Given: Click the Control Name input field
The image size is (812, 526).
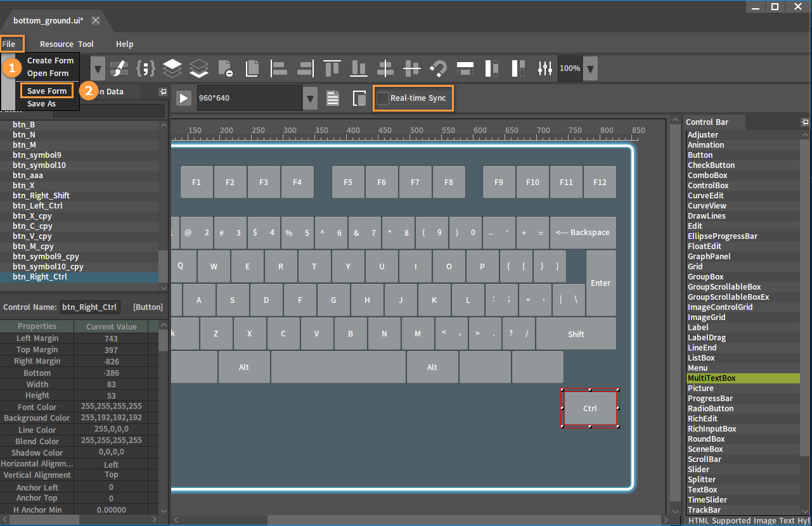Looking at the screenshot, I should tap(90, 307).
